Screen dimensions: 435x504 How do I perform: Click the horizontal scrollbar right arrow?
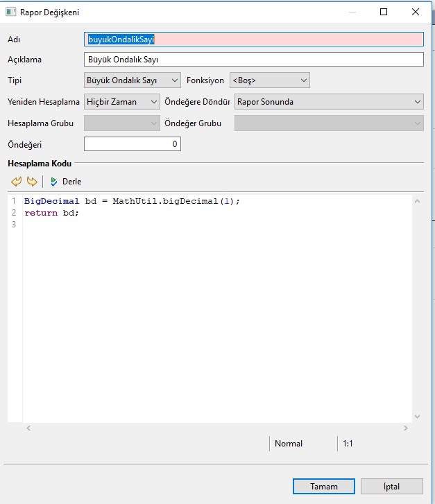[405, 428]
